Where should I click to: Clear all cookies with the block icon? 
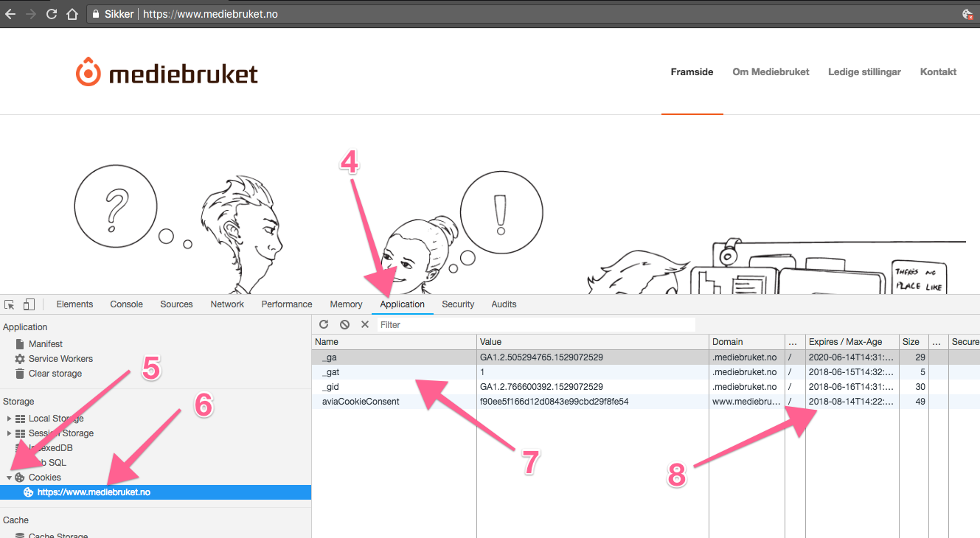point(344,324)
